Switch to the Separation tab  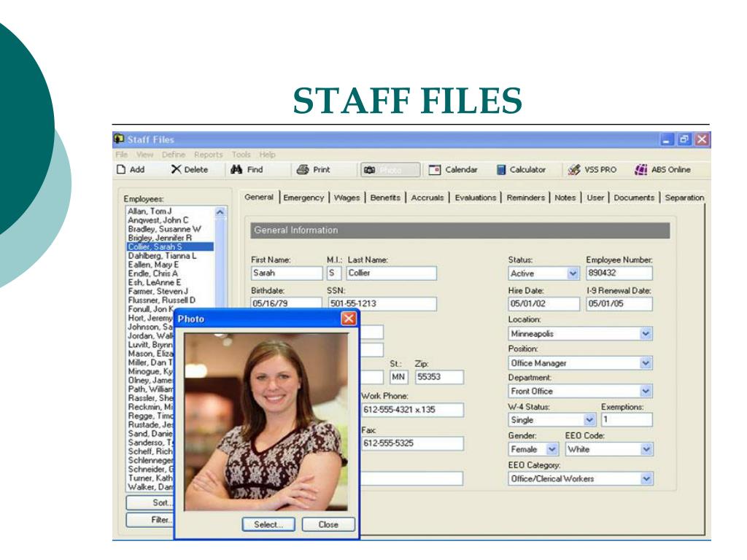click(684, 198)
